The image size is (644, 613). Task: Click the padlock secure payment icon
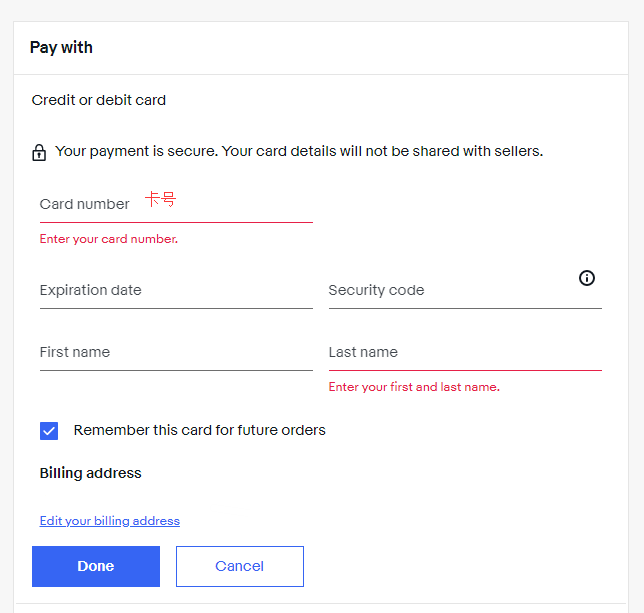(x=39, y=153)
